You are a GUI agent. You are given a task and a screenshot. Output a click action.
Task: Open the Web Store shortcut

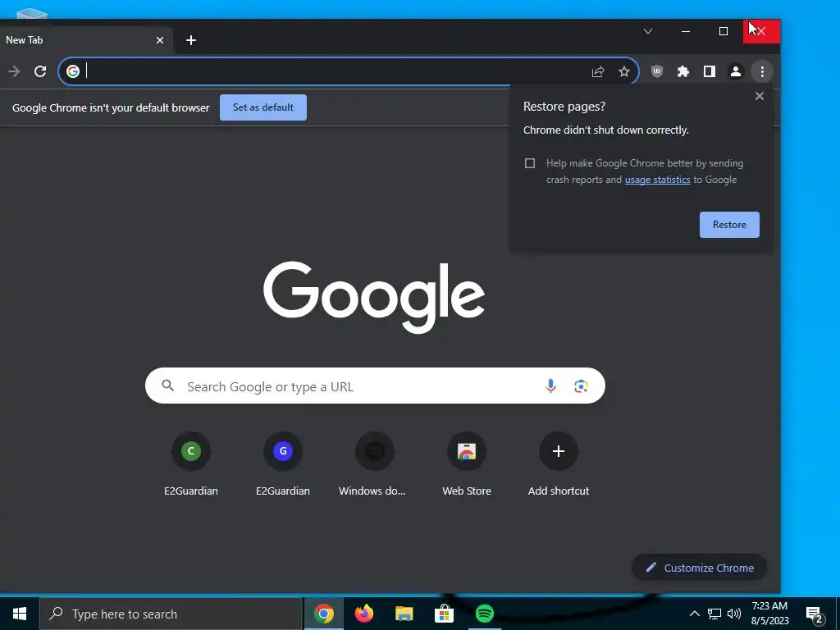coord(467,451)
